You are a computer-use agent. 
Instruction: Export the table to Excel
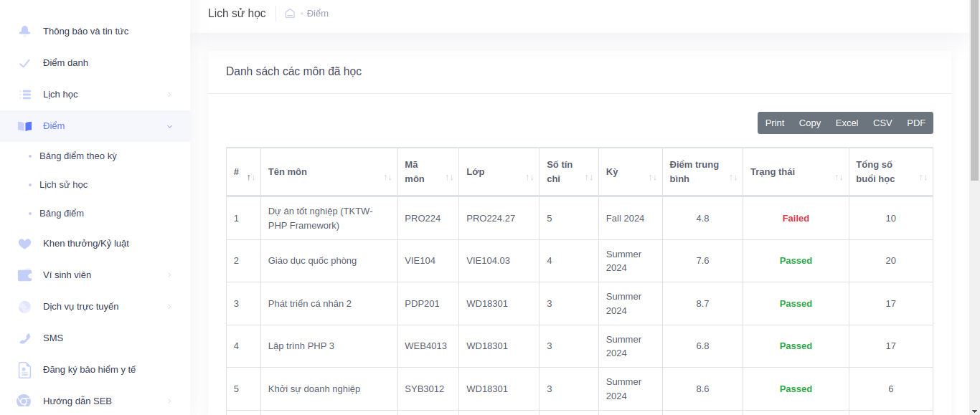847,123
